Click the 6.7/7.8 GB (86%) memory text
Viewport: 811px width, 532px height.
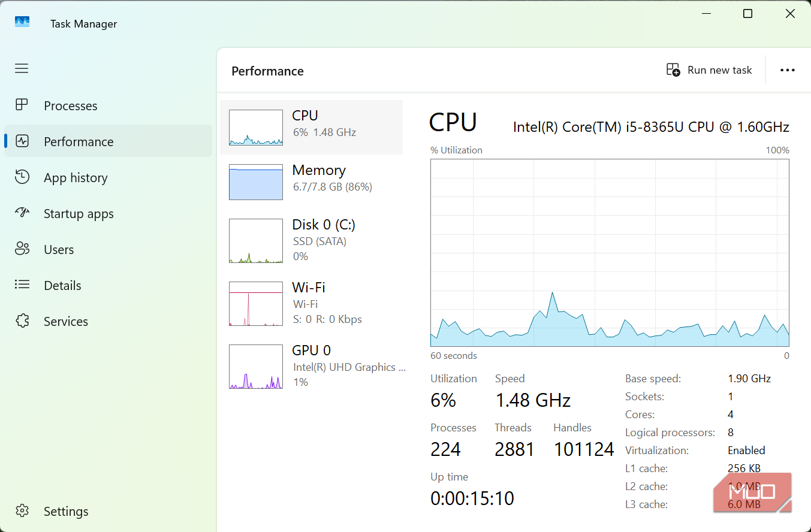[333, 187]
